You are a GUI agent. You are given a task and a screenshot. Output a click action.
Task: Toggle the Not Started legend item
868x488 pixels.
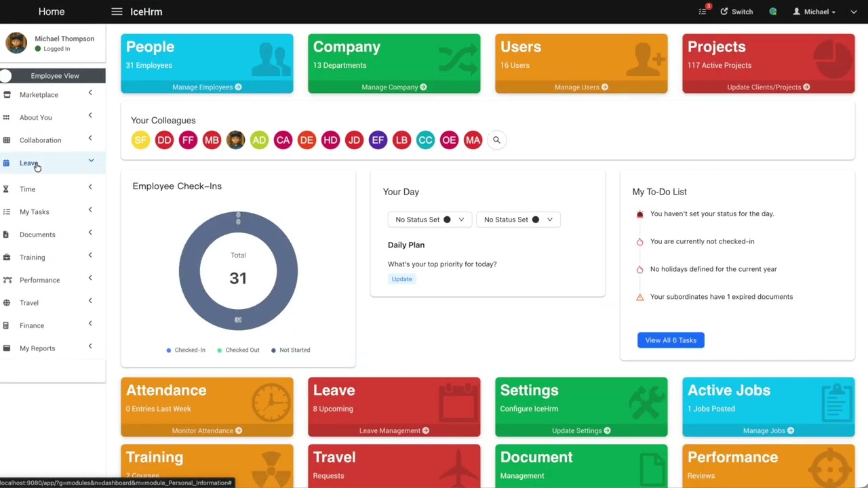(291, 350)
